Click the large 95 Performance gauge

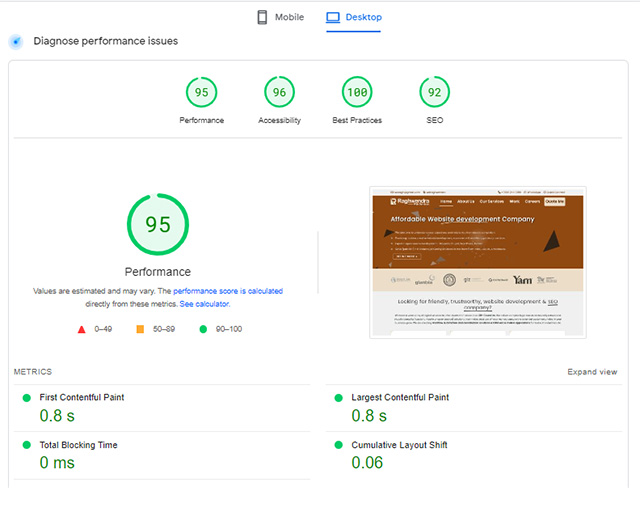(158, 224)
